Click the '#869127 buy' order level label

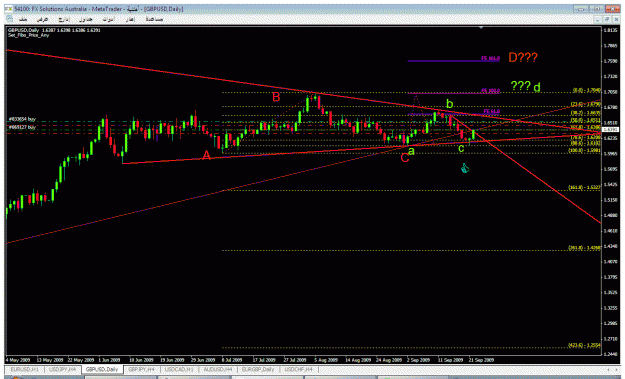pos(23,127)
